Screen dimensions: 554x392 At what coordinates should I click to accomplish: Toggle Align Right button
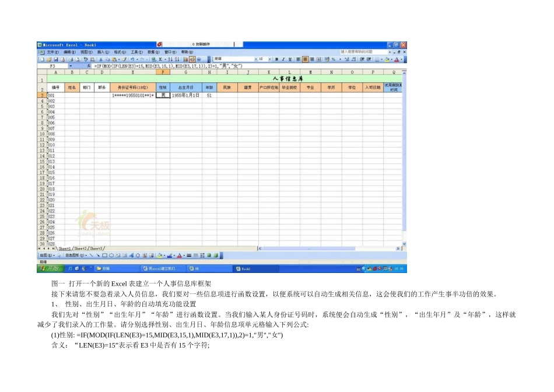312,60
